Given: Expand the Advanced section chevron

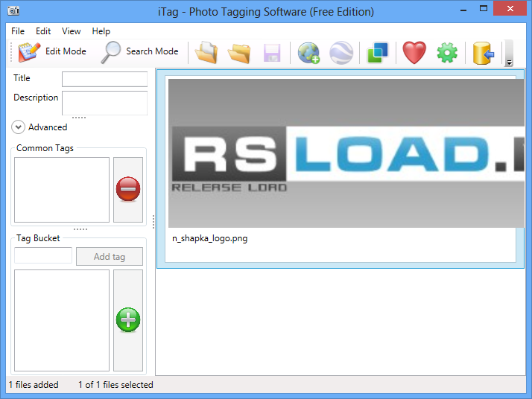Looking at the screenshot, I should click(18, 127).
